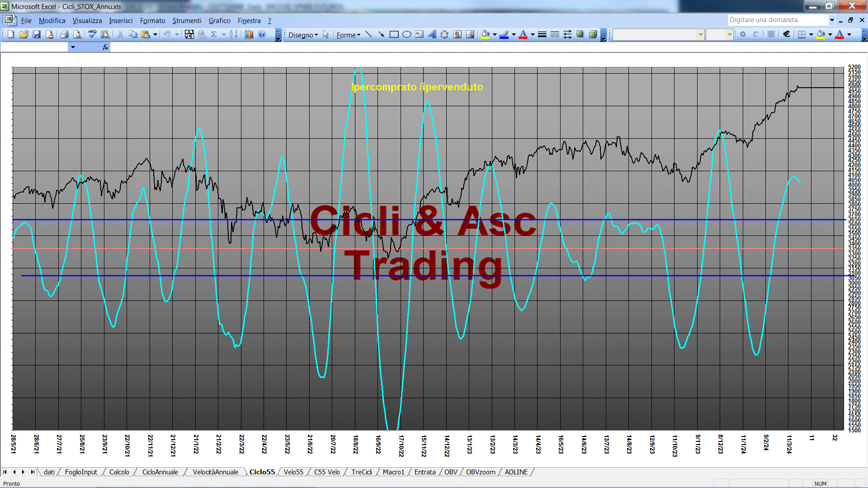The height and width of the screenshot is (488, 868).
Task: Click the center alignment button
Action: pyautogui.click(x=771, y=34)
